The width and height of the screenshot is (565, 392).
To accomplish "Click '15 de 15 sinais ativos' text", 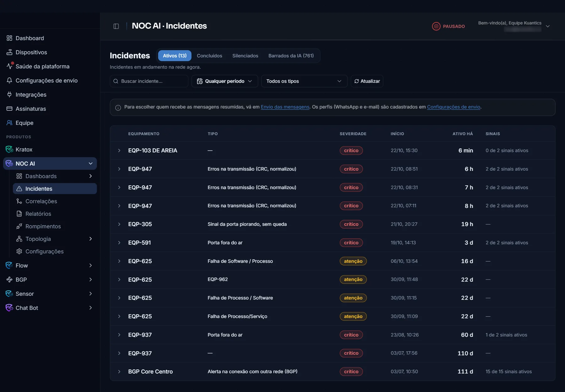I will pos(508,372).
